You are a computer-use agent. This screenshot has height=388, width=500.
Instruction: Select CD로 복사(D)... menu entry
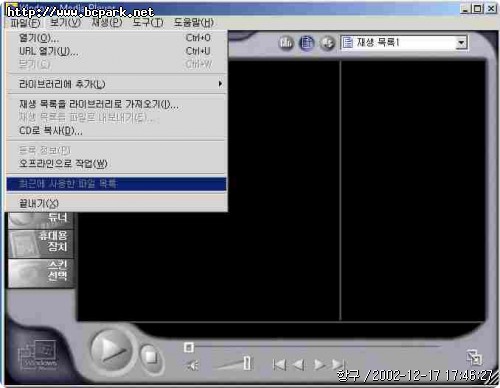[117, 131]
